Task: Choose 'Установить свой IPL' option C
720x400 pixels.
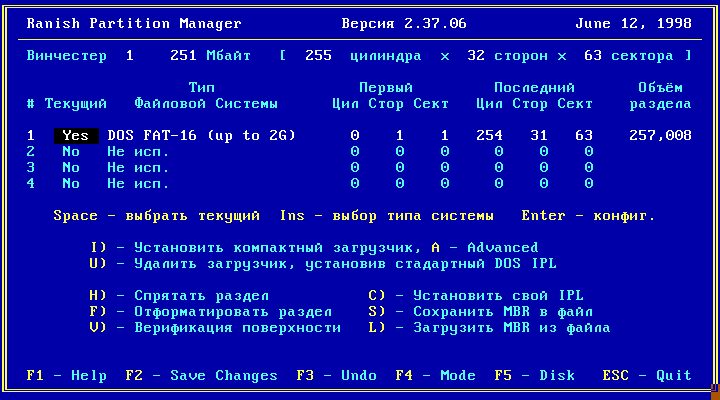Action: click(476, 296)
